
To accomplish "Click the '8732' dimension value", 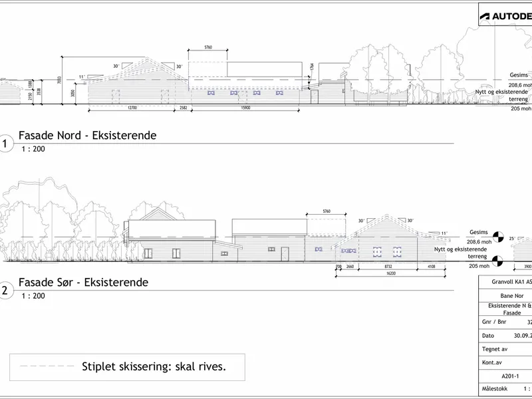I will tap(388, 267).
